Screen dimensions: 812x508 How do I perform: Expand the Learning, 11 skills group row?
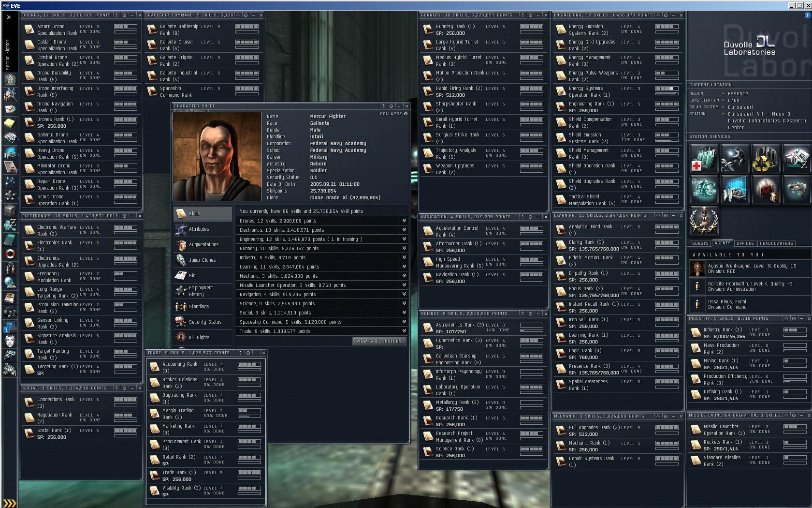pyautogui.click(x=404, y=267)
